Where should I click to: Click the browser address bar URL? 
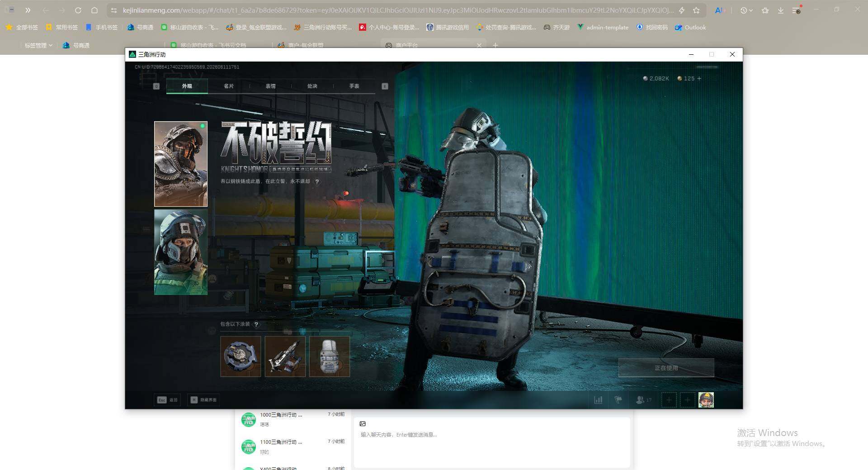(398, 10)
